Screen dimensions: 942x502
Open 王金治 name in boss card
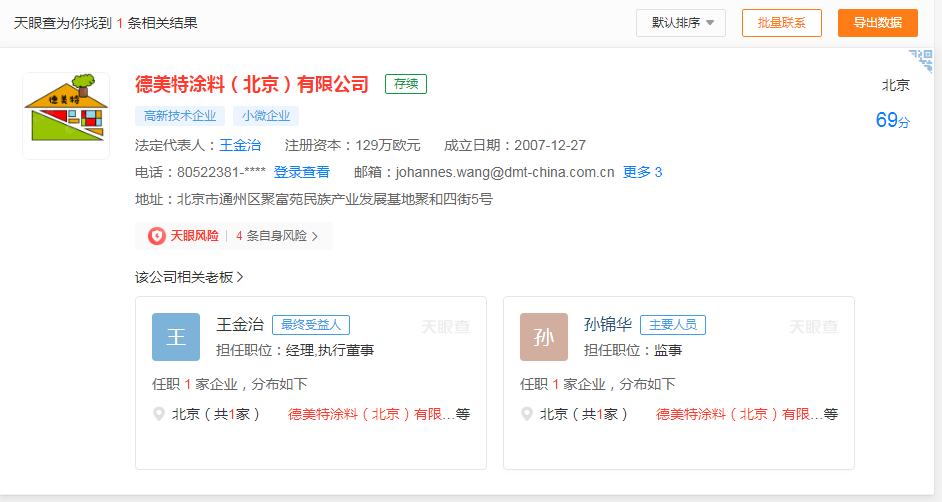click(240, 325)
